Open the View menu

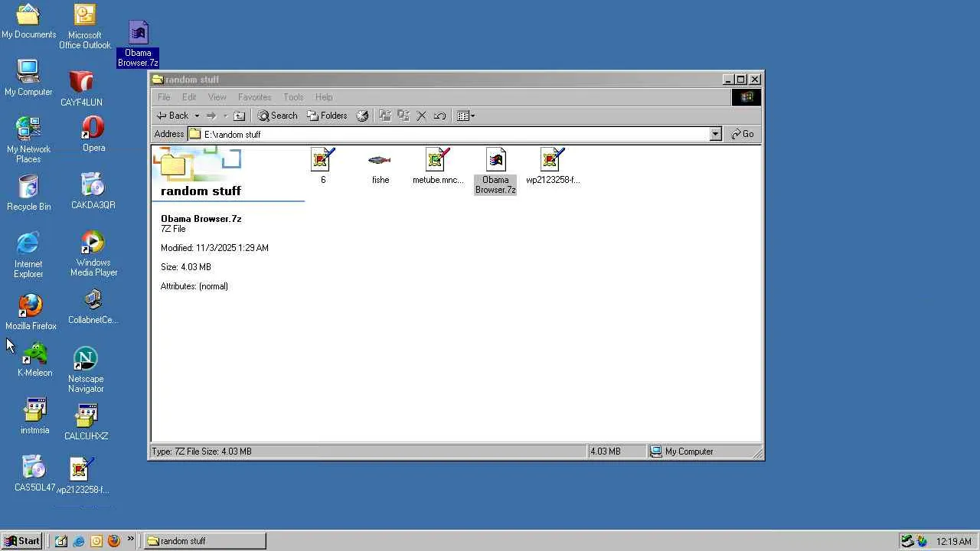[x=217, y=97]
